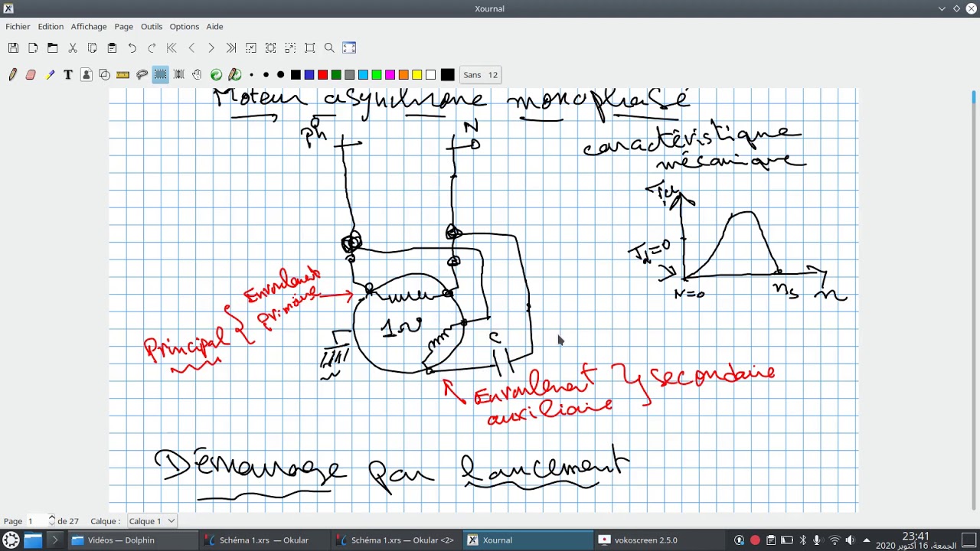Image resolution: width=980 pixels, height=551 pixels.
Task: Open the Outils menu
Action: 152,27
